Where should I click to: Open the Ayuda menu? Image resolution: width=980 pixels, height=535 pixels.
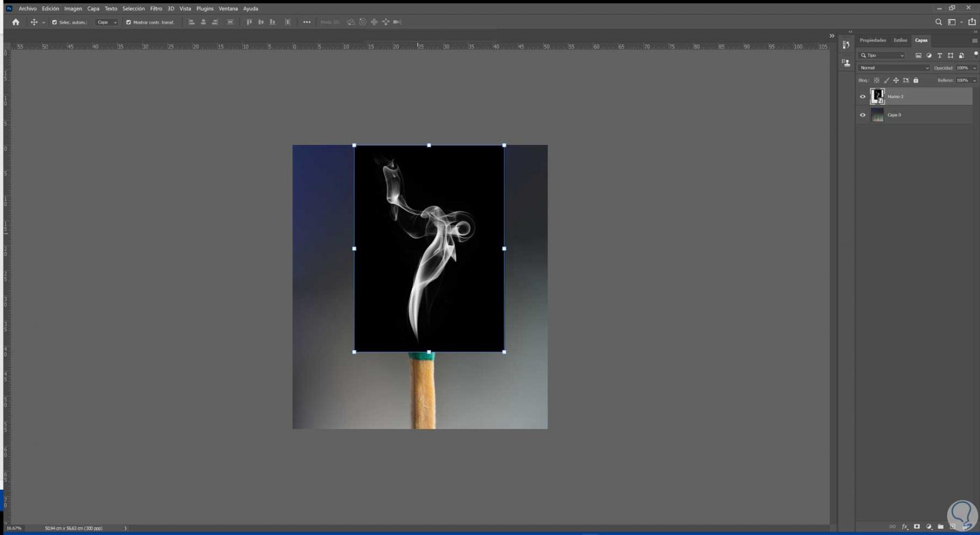pos(251,8)
